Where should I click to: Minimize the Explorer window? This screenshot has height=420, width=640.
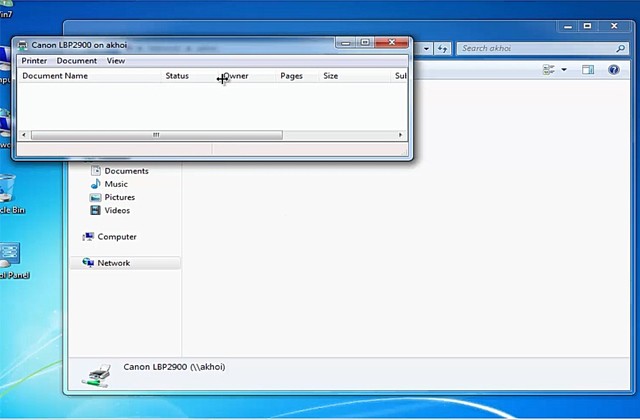pyautogui.click(x=568, y=27)
